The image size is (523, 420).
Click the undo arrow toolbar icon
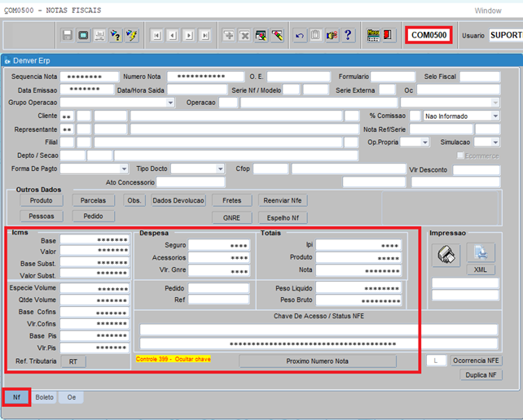coord(300,36)
